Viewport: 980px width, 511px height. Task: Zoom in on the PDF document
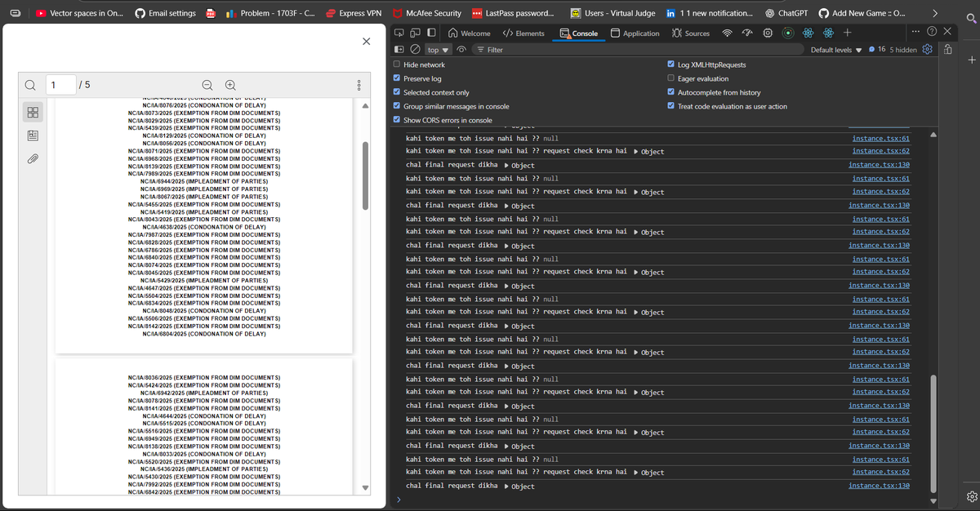click(x=230, y=85)
